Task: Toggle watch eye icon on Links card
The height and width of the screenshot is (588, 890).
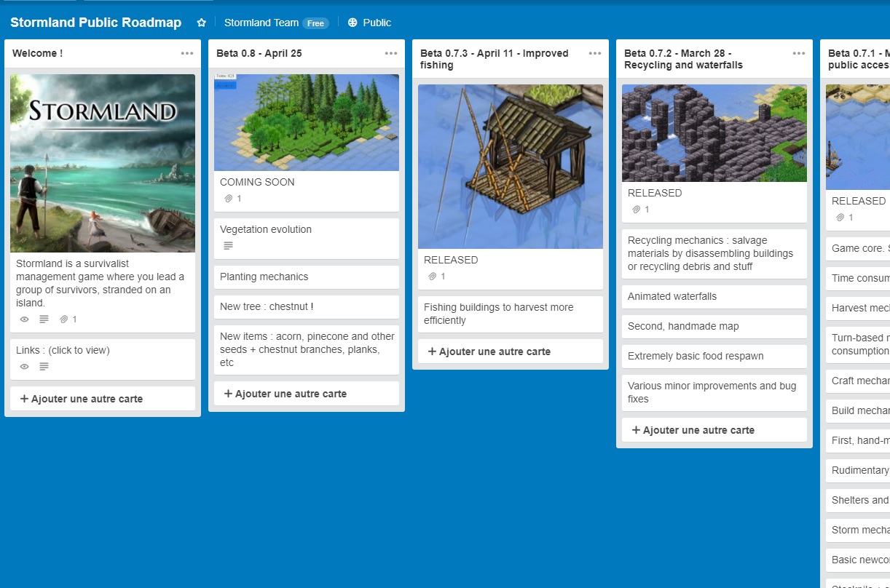Action: point(24,367)
